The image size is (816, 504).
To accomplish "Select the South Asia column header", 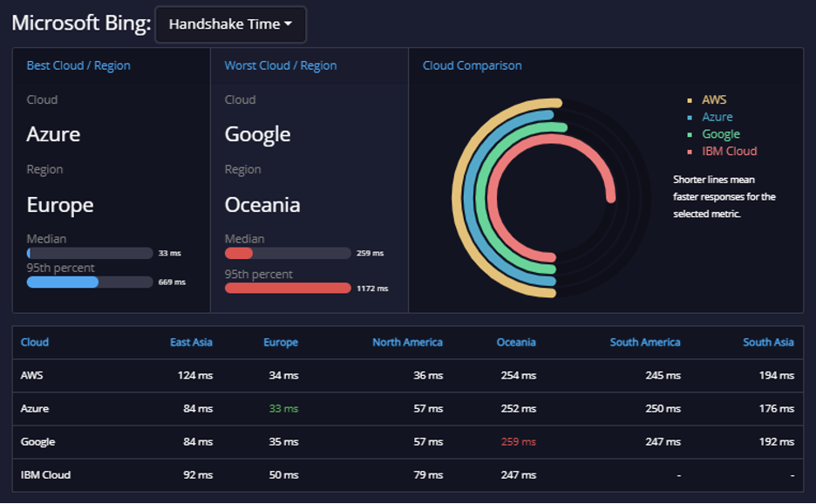I will (768, 342).
